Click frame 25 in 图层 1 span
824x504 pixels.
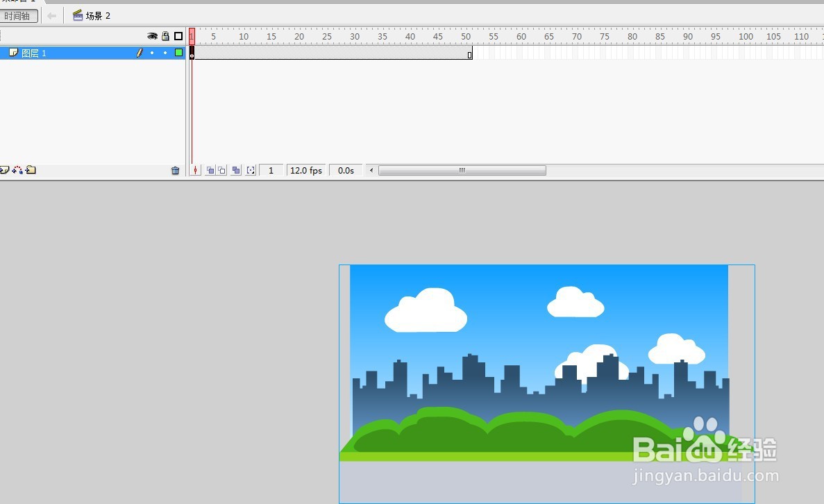coord(326,53)
